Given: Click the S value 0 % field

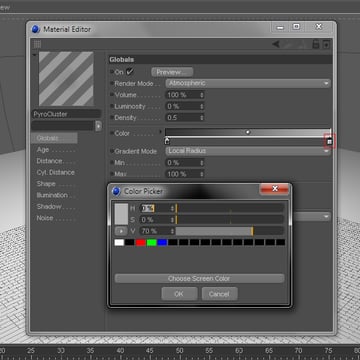Looking at the screenshot, I should click(x=155, y=220).
